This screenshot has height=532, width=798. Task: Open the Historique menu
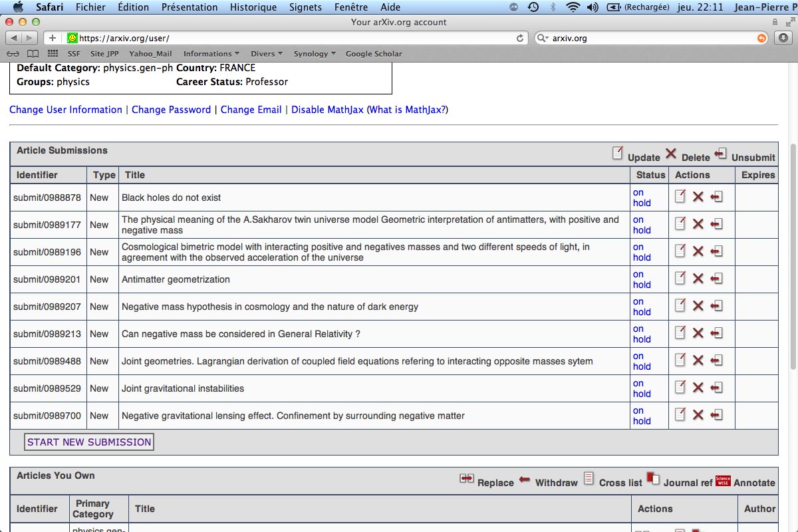[x=253, y=7]
